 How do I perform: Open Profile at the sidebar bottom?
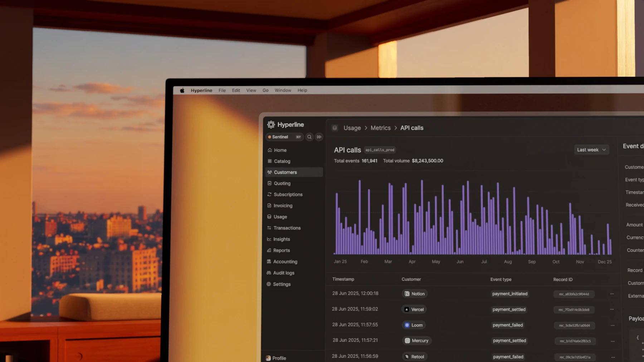pos(276,358)
